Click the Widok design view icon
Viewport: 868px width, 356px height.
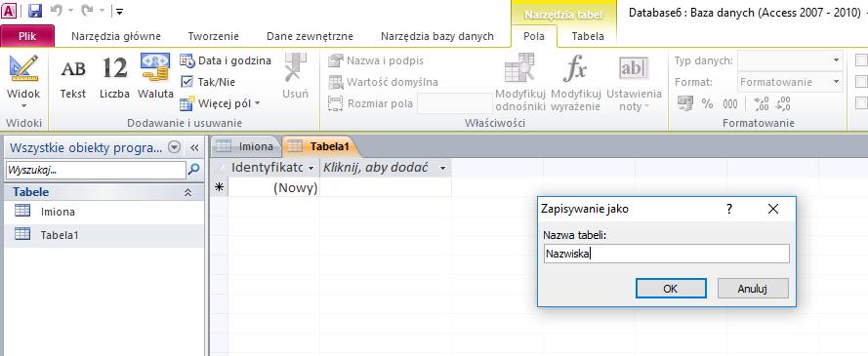point(23,68)
